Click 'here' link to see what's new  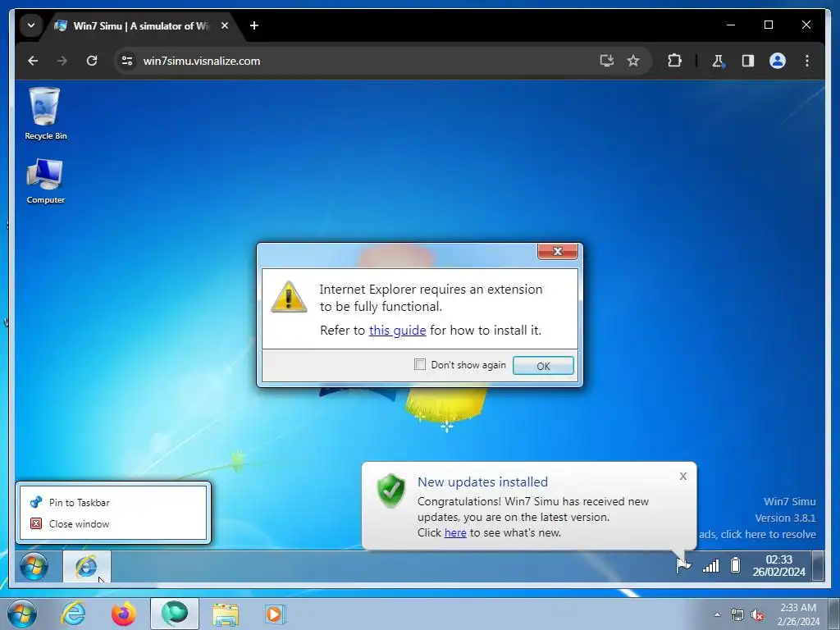[454, 532]
